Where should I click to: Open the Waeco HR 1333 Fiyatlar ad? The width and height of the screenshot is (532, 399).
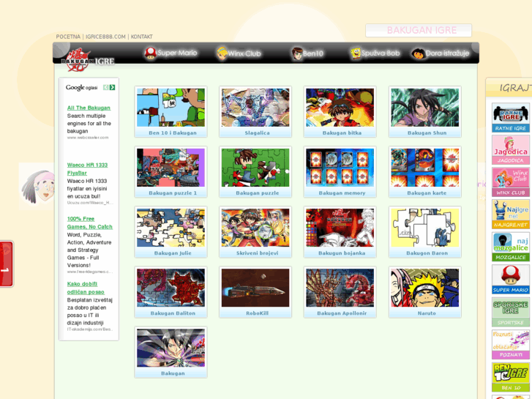coord(87,169)
